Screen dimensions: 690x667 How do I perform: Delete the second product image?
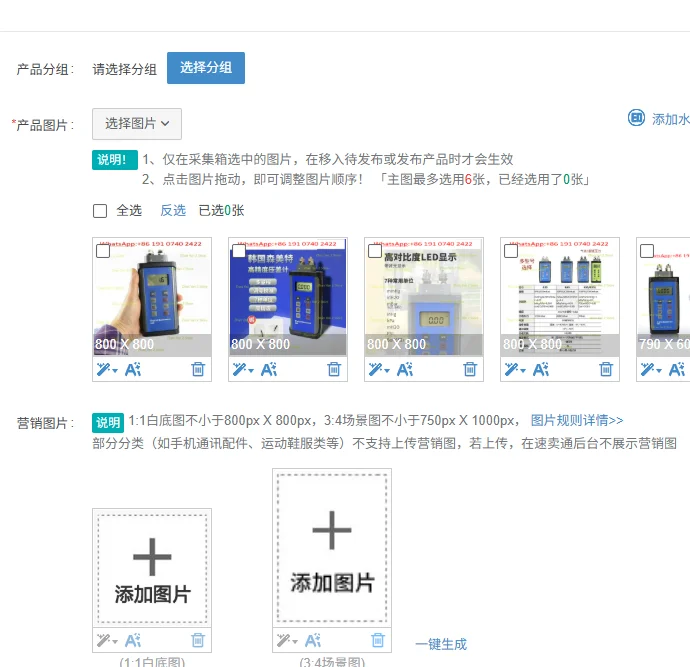(x=334, y=369)
